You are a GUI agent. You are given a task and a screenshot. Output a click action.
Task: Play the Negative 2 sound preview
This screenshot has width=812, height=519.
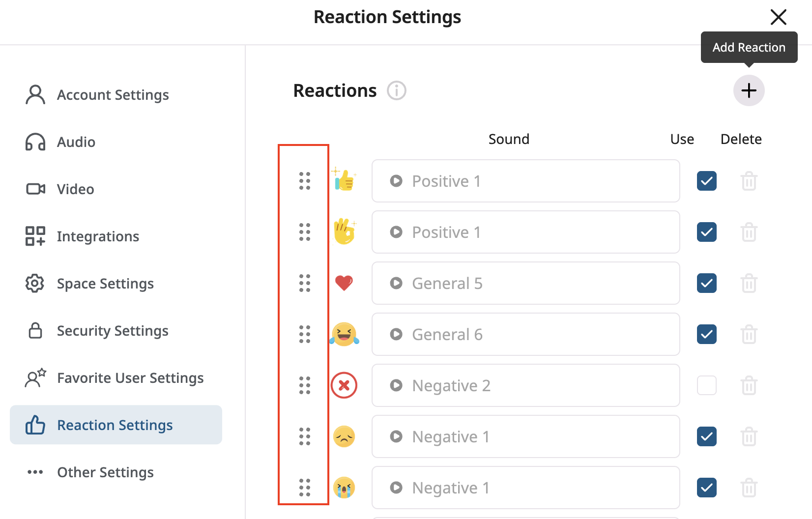tap(396, 385)
